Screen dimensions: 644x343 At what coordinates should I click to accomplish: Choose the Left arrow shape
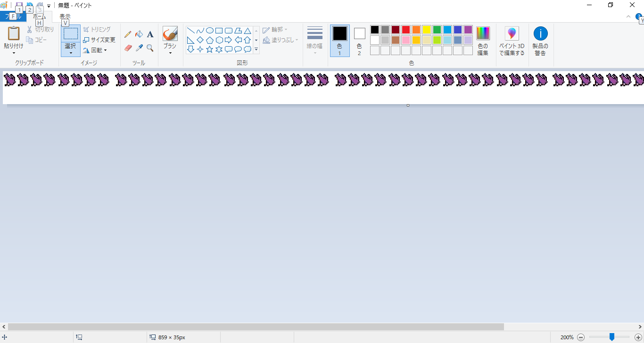pyautogui.click(x=238, y=40)
